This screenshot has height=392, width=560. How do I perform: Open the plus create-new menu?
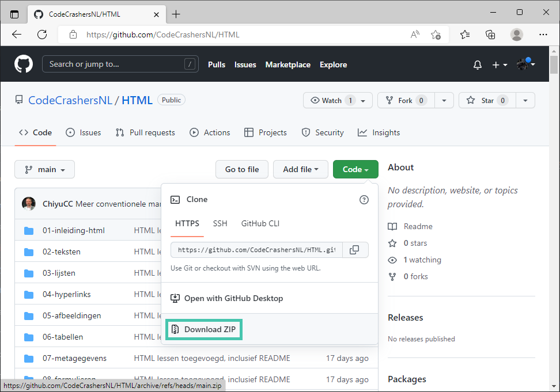coord(500,64)
